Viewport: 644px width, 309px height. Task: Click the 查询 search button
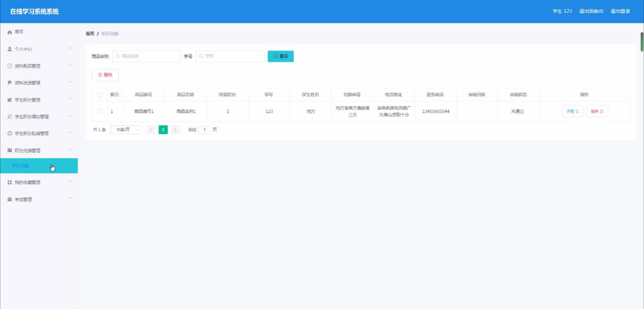(x=281, y=56)
